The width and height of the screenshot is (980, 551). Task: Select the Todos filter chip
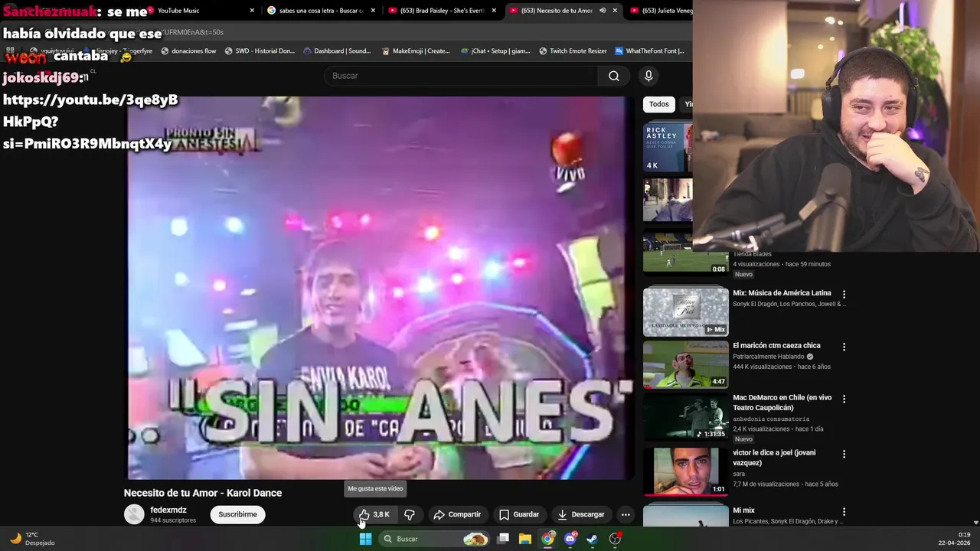658,104
